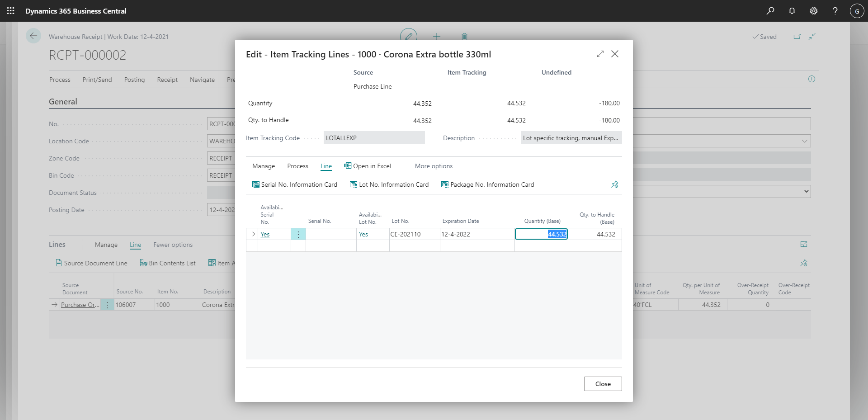Image resolution: width=868 pixels, height=420 pixels.
Task: Open the Posting menu
Action: [x=135, y=80]
